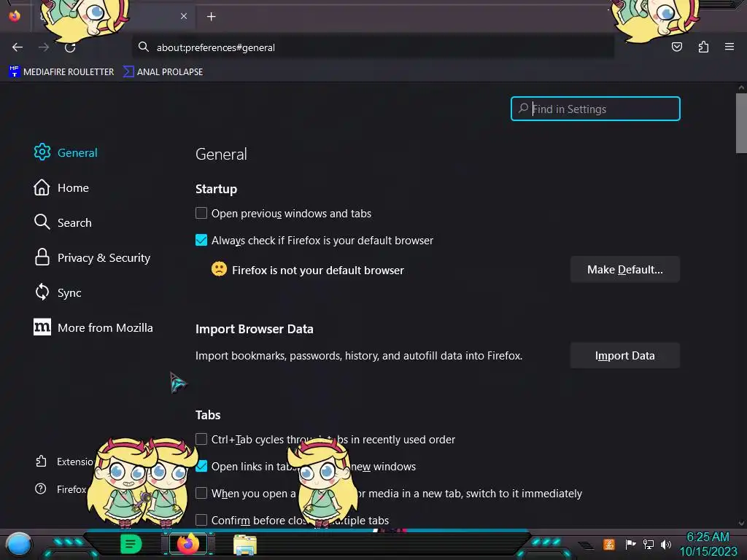Click the orange Java tray icon

click(609, 544)
